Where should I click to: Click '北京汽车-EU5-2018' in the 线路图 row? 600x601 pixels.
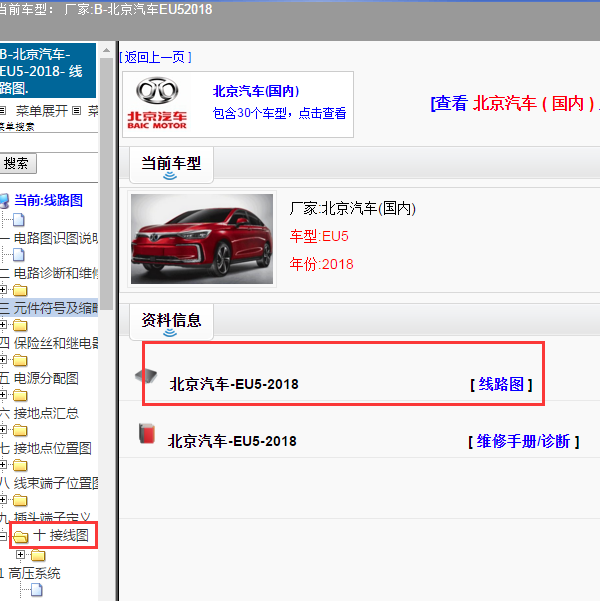click(x=234, y=384)
